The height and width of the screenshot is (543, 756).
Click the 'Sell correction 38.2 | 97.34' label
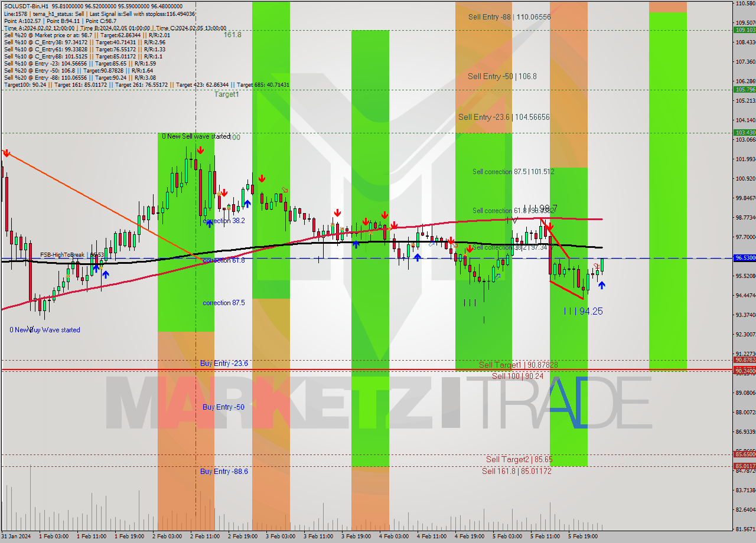point(513,247)
